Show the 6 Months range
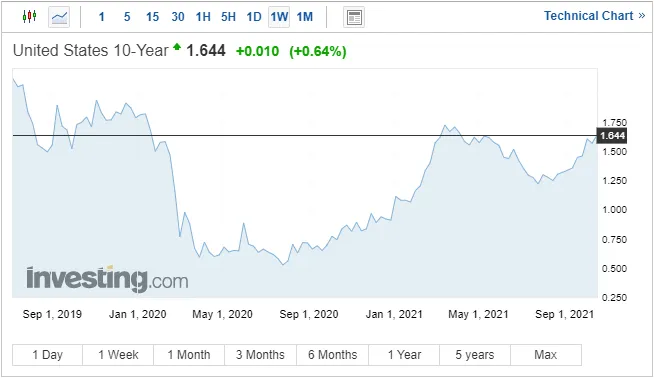 332,355
